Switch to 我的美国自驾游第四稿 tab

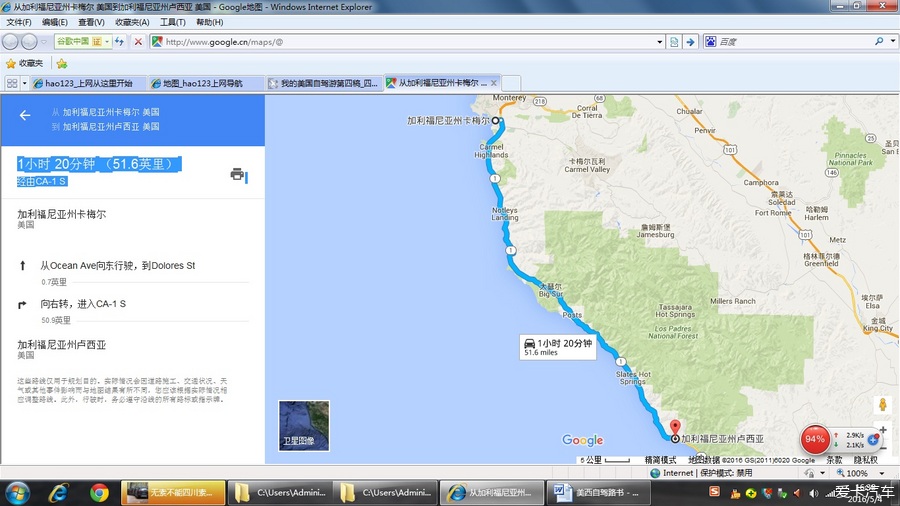click(325, 83)
